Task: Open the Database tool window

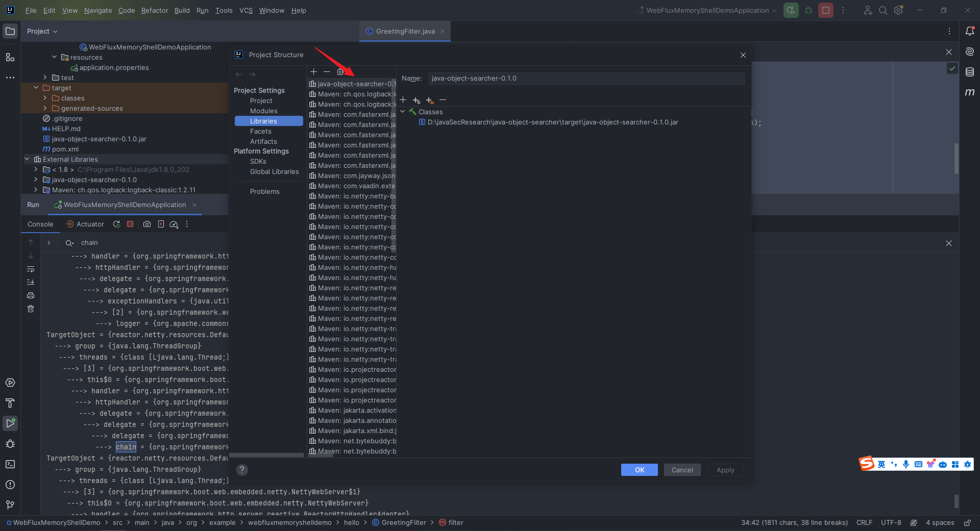Action: coord(970,72)
